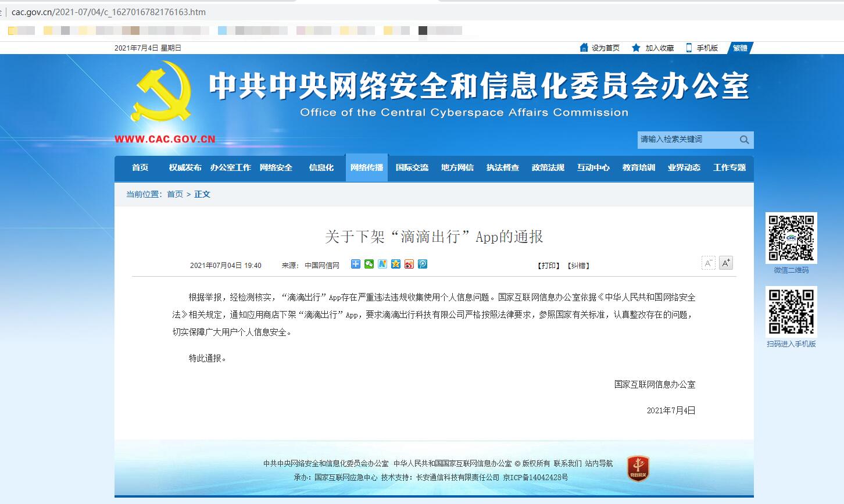Click the source text 中国网信网
This screenshot has width=844, height=504.
click(x=322, y=266)
